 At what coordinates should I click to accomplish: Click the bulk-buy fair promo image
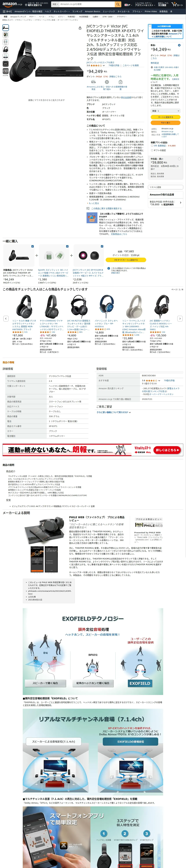click(92, 218)
